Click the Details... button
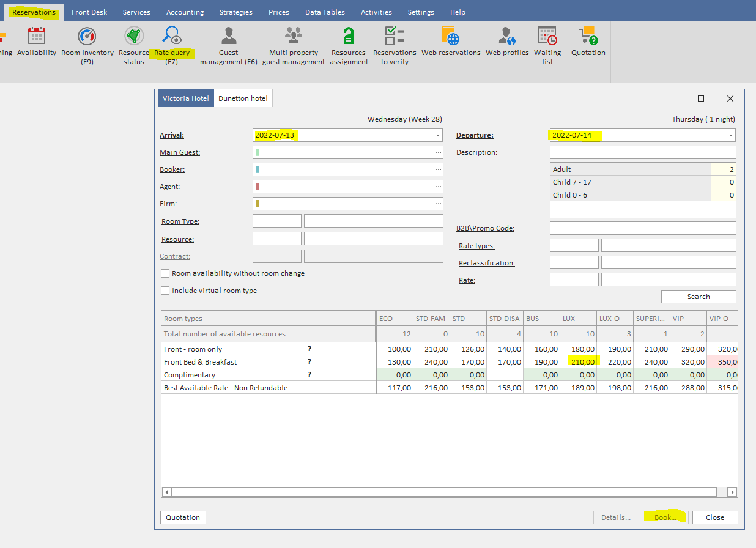Screen dimensions: 756x548 point(616,517)
